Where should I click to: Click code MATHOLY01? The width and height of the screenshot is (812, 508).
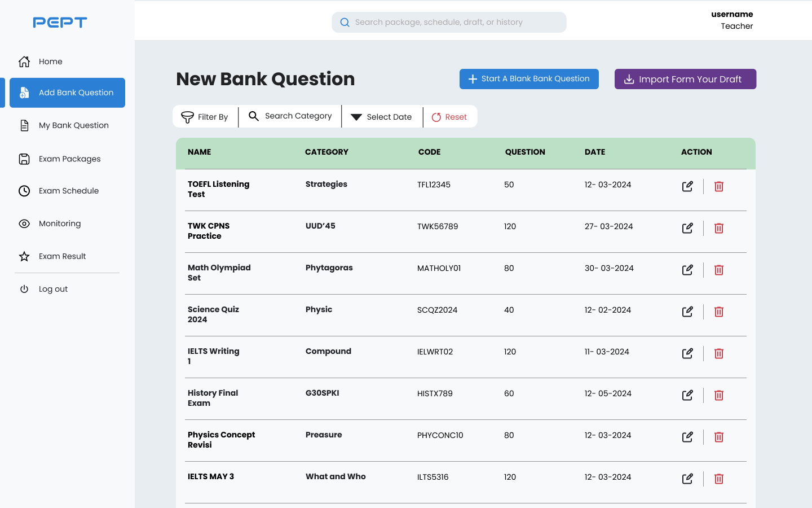(x=439, y=268)
